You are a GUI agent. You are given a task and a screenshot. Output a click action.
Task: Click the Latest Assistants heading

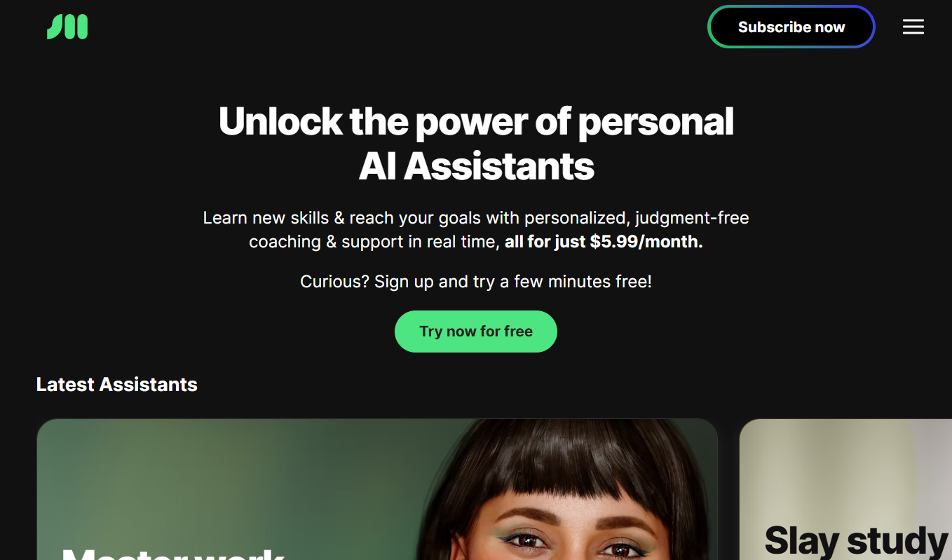(x=117, y=384)
